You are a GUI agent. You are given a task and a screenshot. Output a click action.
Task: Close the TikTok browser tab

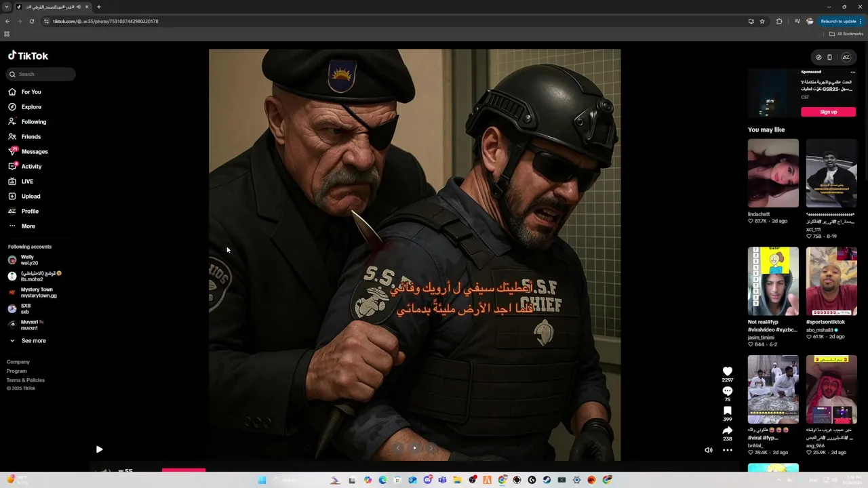(x=87, y=7)
